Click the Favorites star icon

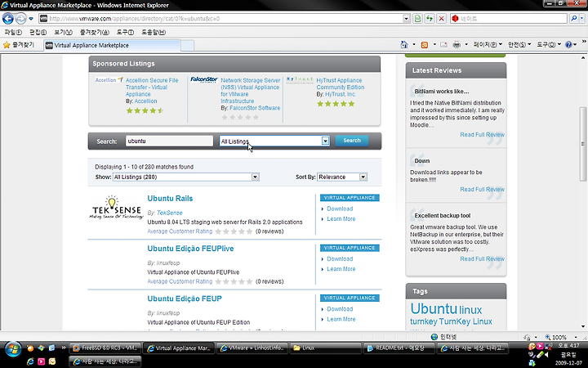tap(7, 45)
